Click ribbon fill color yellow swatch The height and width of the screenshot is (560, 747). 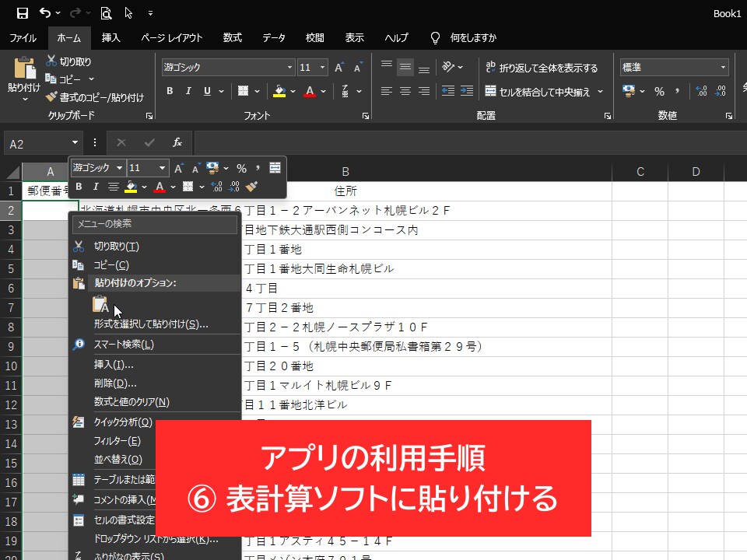coord(279,91)
